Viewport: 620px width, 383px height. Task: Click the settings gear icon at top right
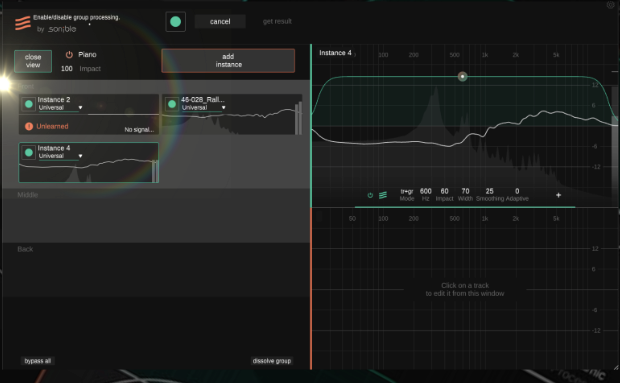[x=610, y=5]
